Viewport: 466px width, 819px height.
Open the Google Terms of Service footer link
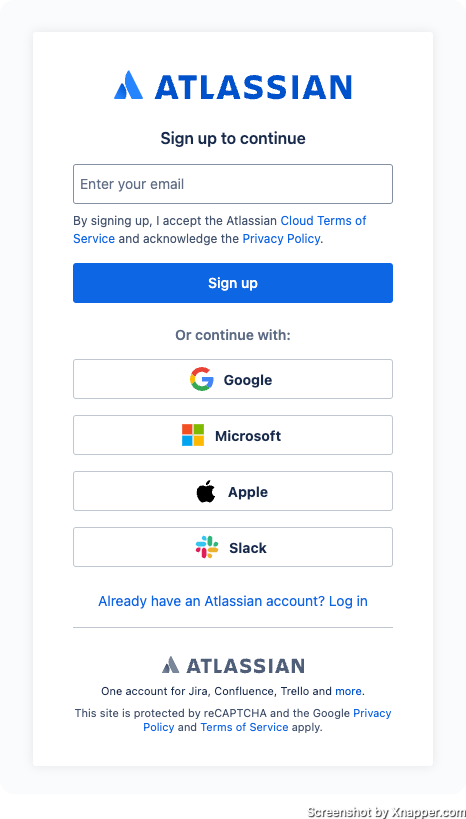click(244, 727)
